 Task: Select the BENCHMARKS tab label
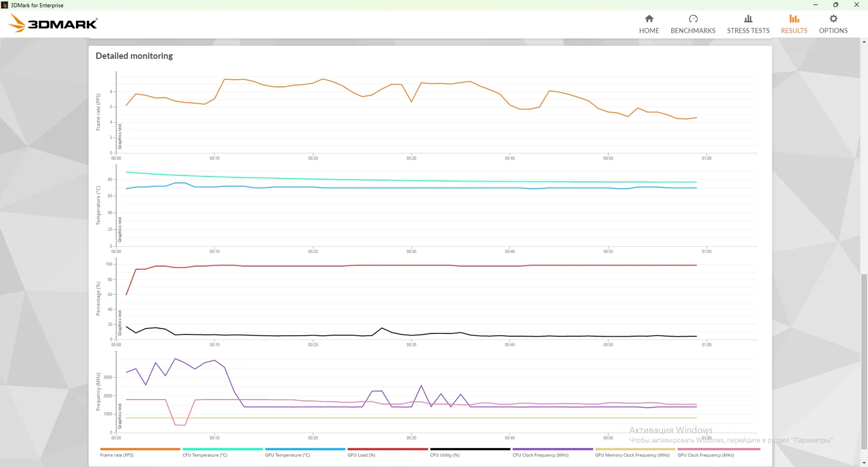point(693,31)
